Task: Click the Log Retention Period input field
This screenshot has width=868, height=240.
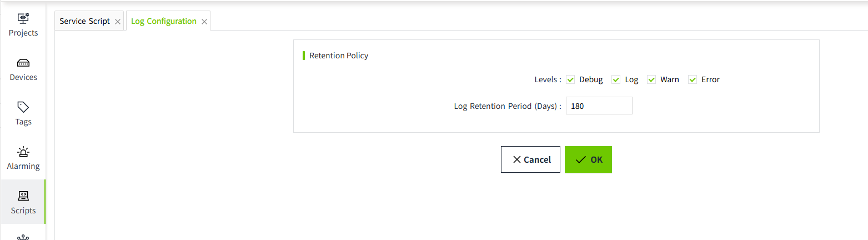Action: (599, 106)
